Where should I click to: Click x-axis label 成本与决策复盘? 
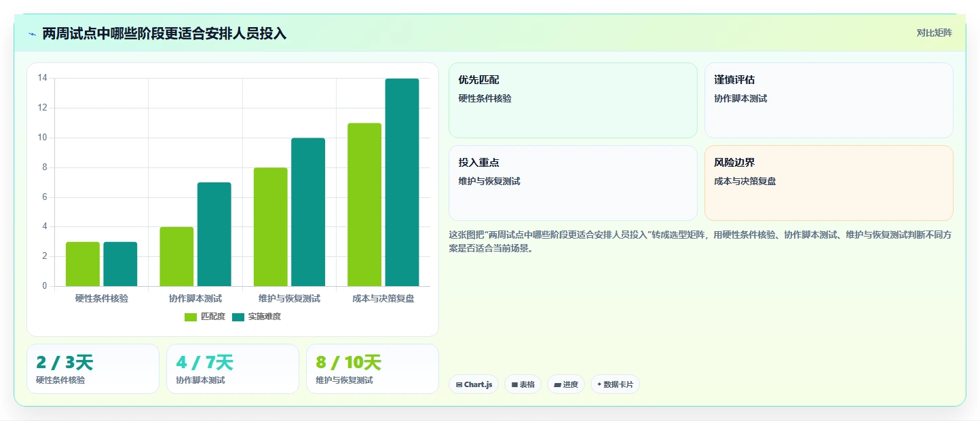tap(383, 298)
